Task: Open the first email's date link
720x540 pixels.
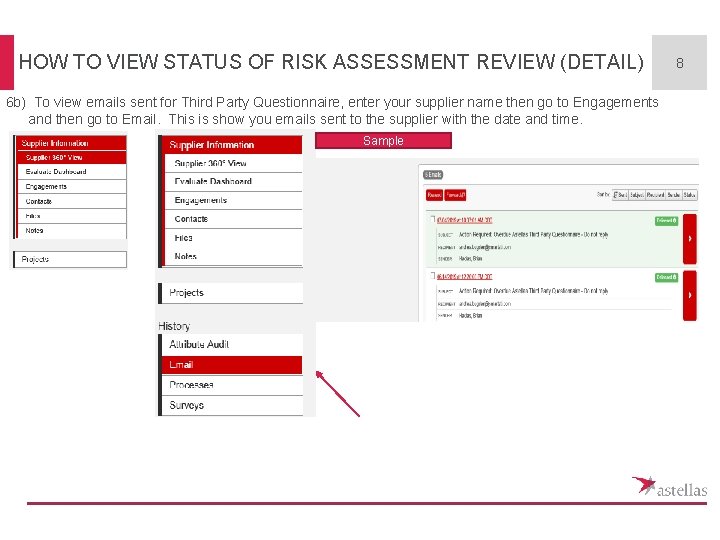Action: pos(464,220)
